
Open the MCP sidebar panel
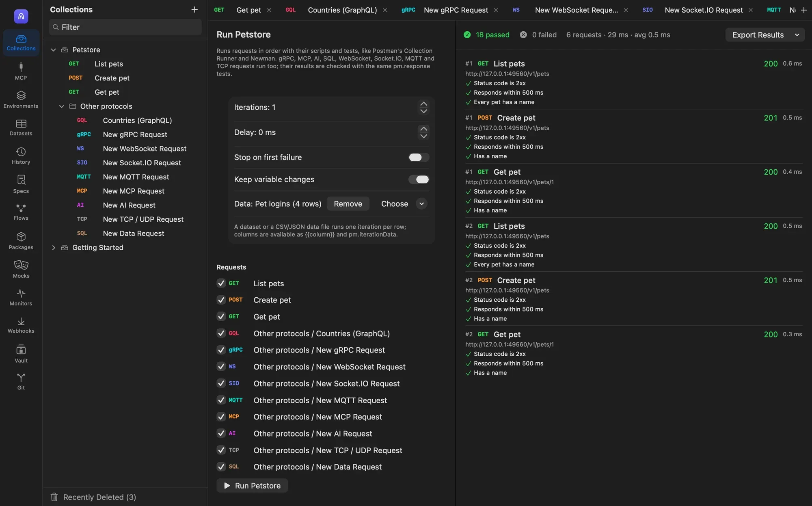tap(21, 71)
